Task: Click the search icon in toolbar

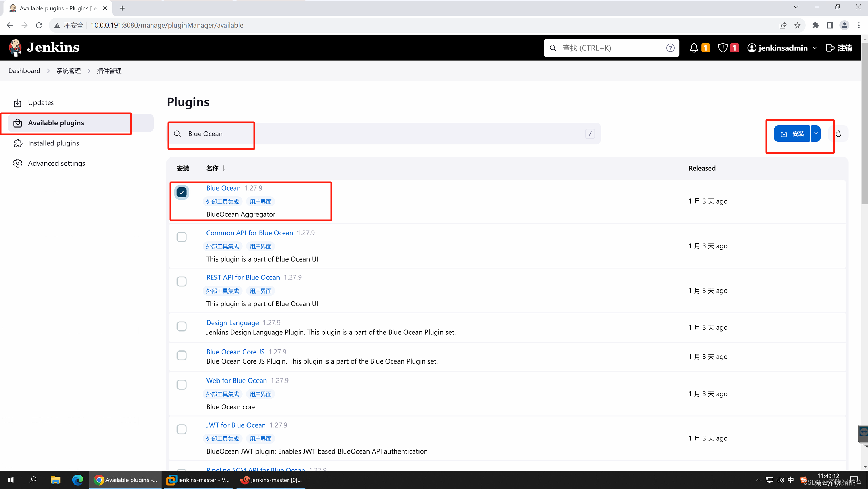Action: [552, 48]
